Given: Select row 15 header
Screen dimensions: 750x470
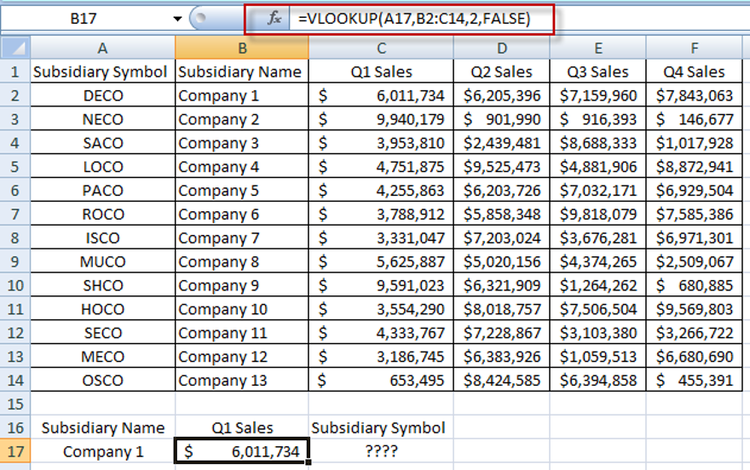Looking at the screenshot, I should (16, 403).
